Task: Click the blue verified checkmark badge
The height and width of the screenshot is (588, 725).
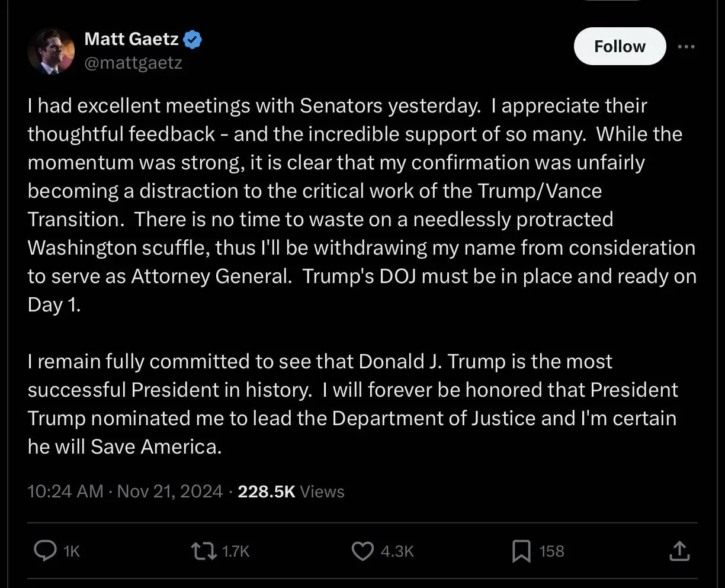Action: 193,40
